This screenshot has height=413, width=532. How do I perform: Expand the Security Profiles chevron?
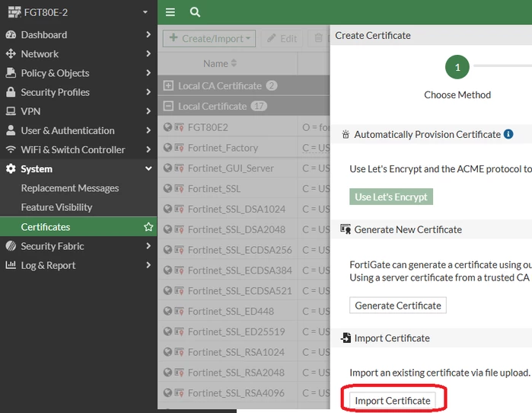(x=148, y=91)
